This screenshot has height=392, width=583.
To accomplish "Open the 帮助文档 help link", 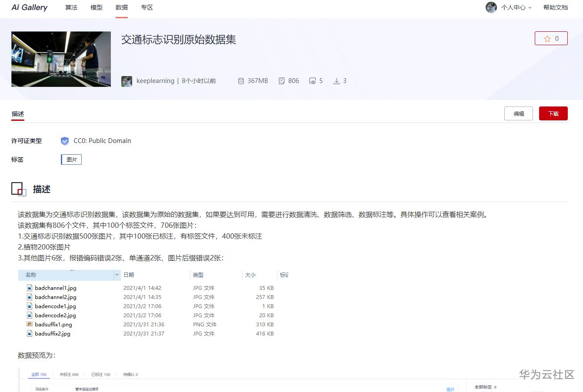I will click(x=556, y=7).
